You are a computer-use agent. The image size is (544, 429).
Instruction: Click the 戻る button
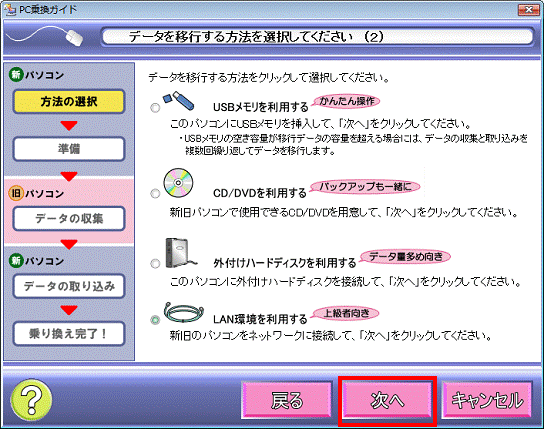(287, 401)
